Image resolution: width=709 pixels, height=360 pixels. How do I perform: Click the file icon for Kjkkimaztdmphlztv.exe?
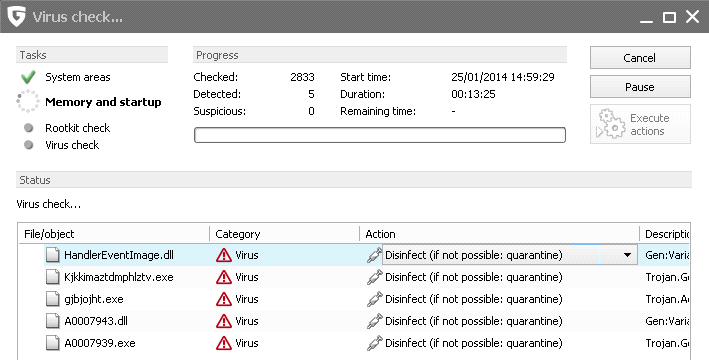(53, 277)
